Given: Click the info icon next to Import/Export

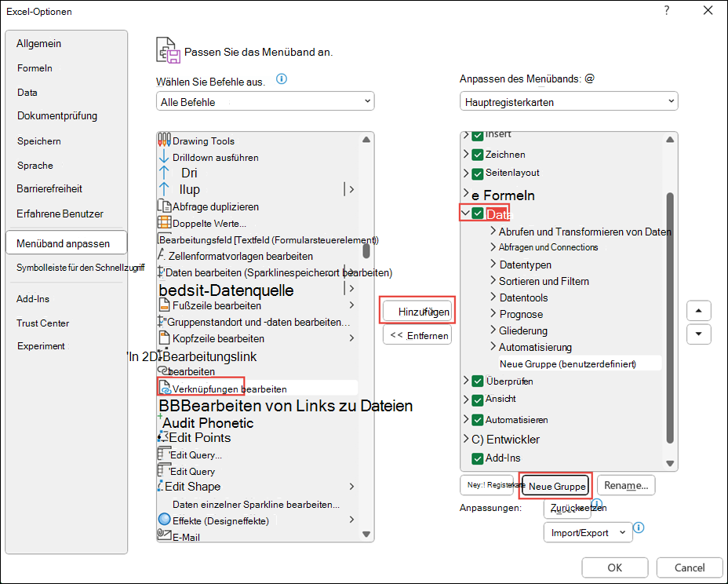Looking at the screenshot, I should [x=639, y=527].
